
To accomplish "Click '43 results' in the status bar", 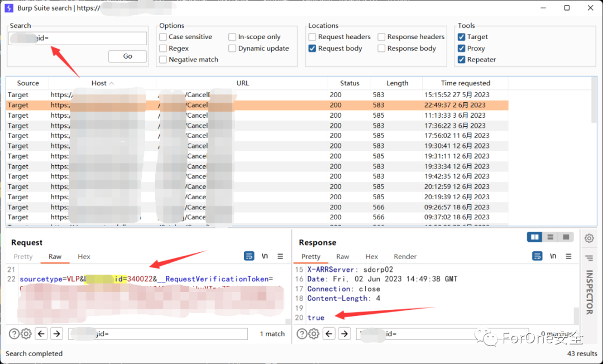I will click(x=582, y=353).
